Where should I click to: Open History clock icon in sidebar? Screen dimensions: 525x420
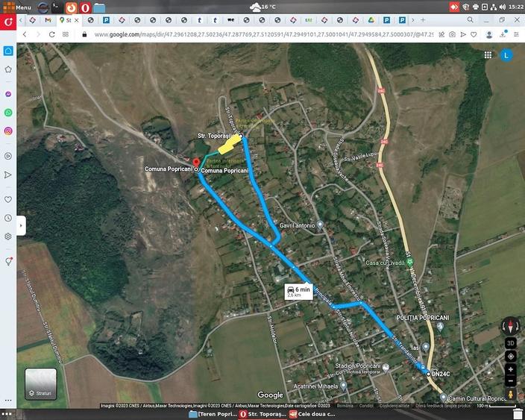pos(8,218)
